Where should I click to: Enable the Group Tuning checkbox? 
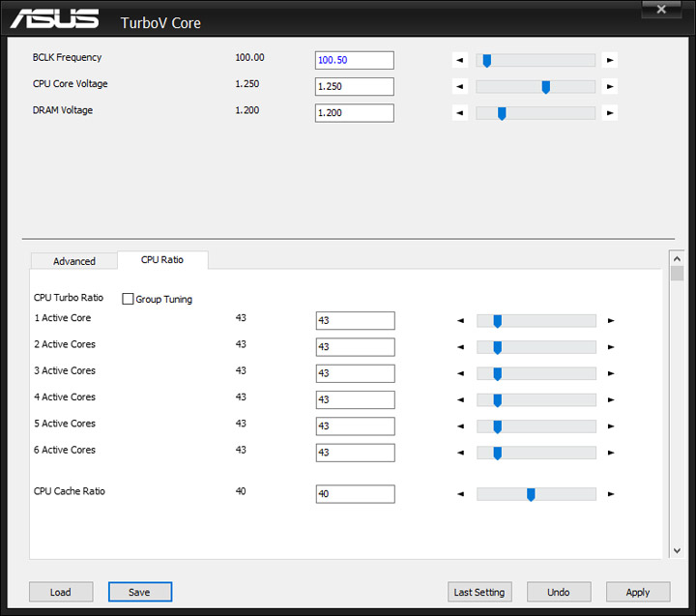pos(128,299)
